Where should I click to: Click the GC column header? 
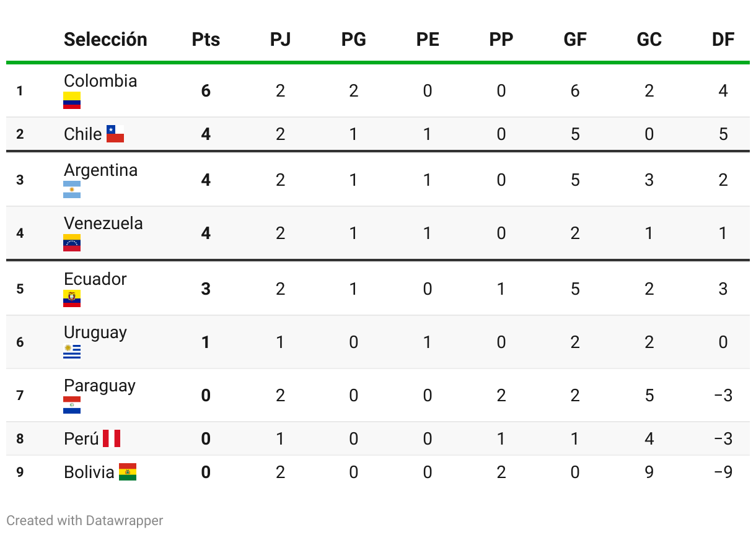pos(649,40)
